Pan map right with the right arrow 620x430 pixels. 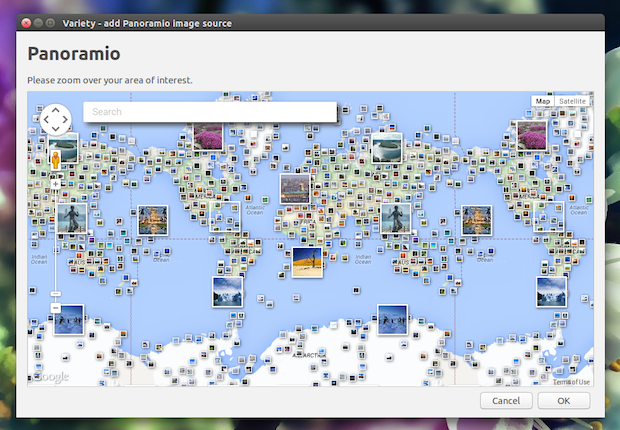tap(65, 119)
